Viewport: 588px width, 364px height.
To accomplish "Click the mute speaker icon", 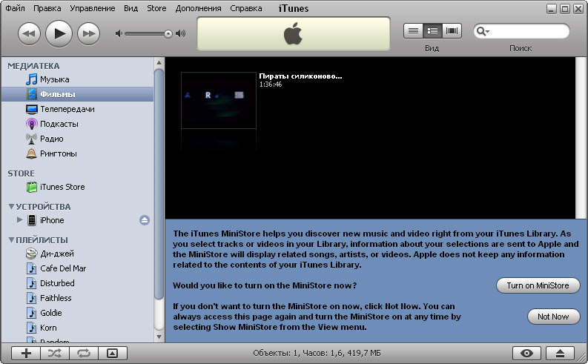I will coord(119,34).
